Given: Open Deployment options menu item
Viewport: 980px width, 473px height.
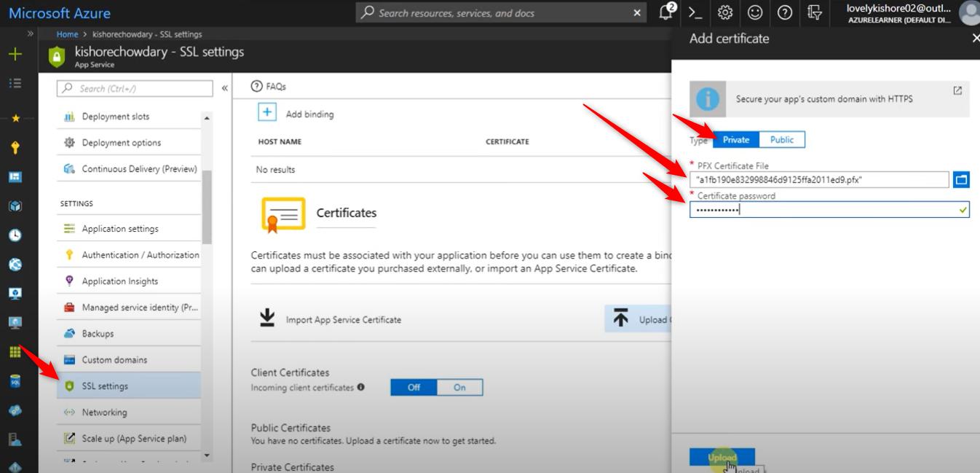Looking at the screenshot, I should click(129, 143).
